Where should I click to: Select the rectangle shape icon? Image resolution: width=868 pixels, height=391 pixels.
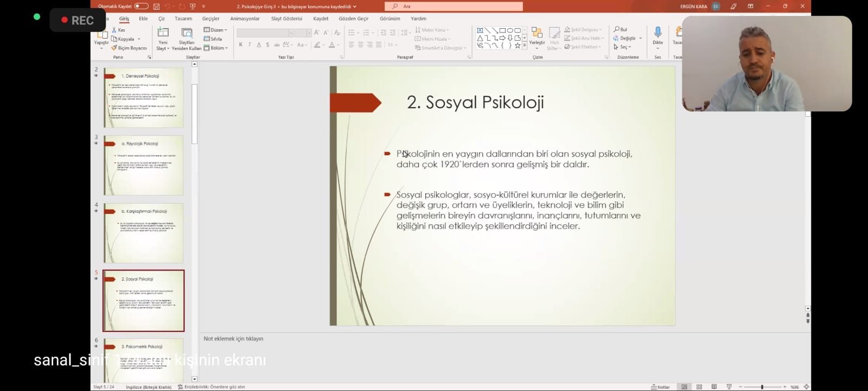pyautogui.click(x=502, y=30)
